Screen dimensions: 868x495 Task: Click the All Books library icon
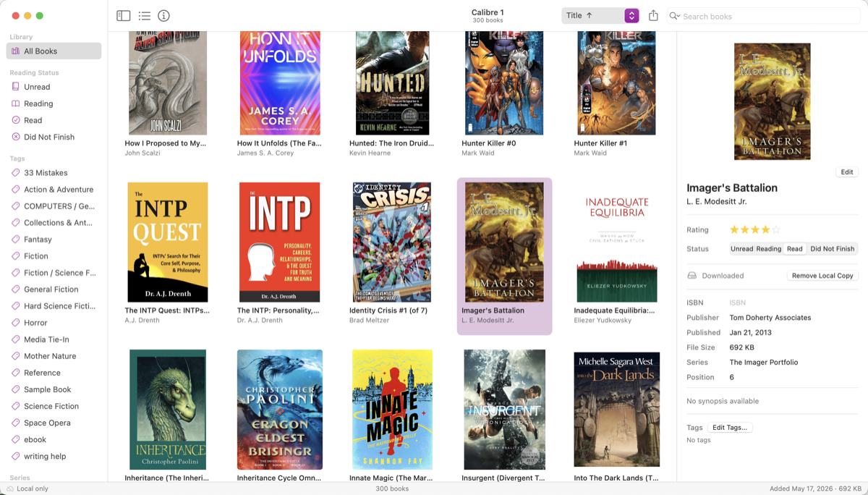[x=16, y=51]
